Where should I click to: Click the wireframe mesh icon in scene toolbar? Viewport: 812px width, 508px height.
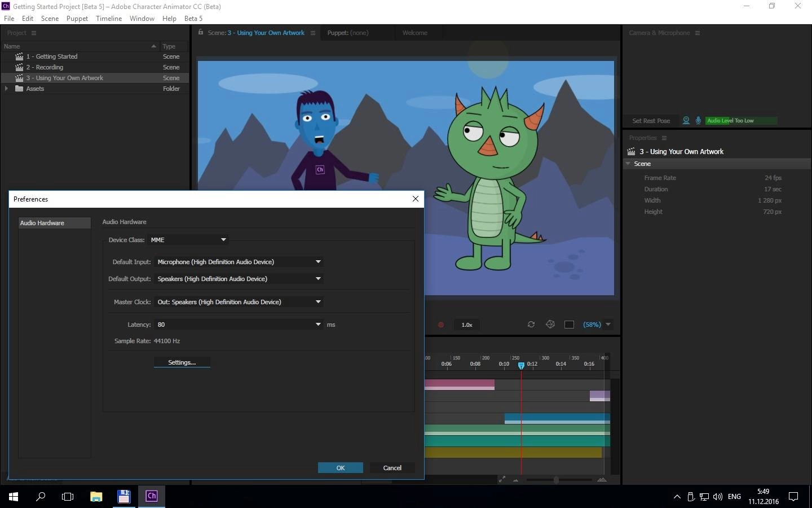[550, 325]
